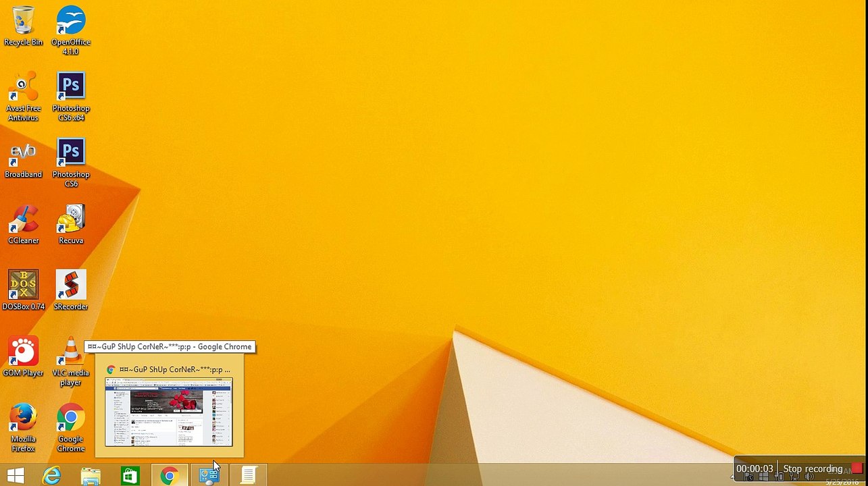Click the Google Chrome taskbar button
This screenshot has width=868, height=486.
[169, 476]
